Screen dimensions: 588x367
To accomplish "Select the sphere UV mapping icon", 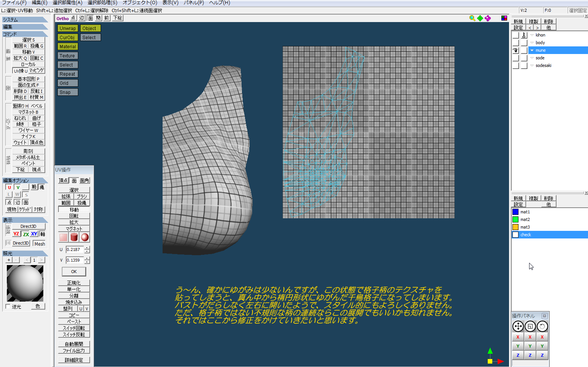I will click(x=85, y=237).
